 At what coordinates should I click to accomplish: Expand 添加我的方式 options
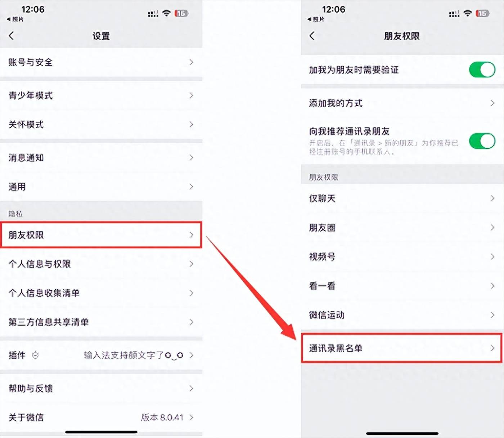402,103
